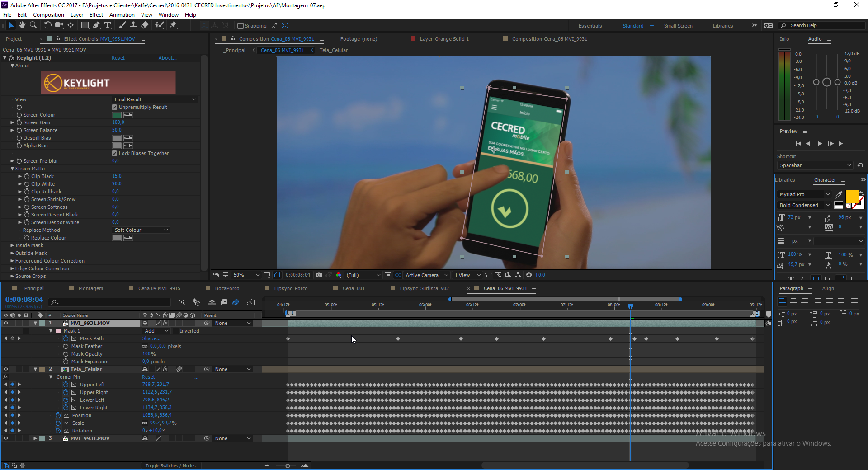Select the Clone Stamp tool
This screenshot has height=470, width=868.
click(x=133, y=25)
